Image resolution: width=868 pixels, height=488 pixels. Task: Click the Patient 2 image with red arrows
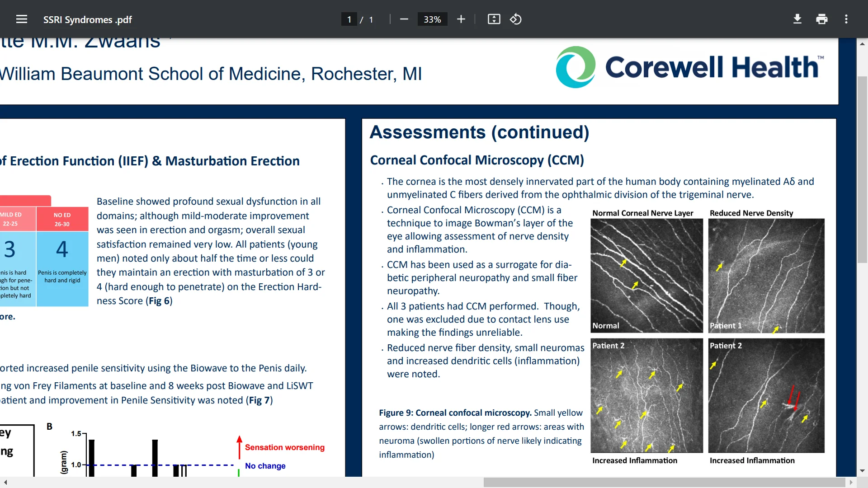point(766,395)
